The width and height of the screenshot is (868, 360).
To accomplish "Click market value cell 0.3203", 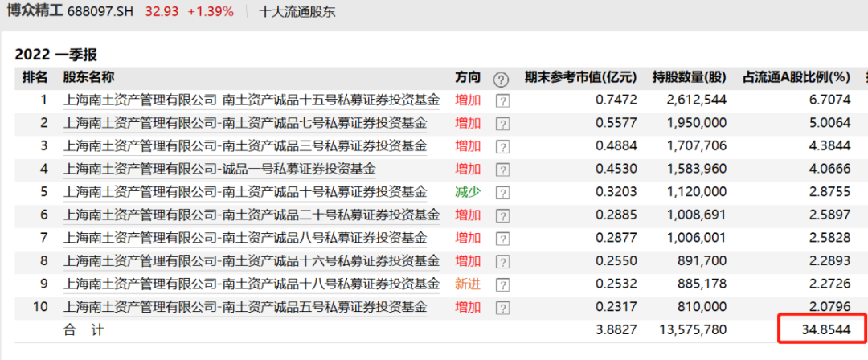I will [x=616, y=192].
